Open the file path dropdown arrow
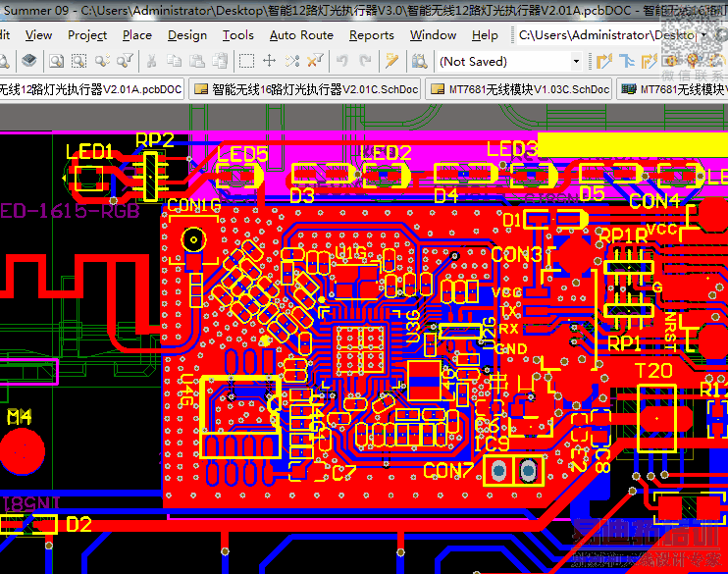This screenshot has height=574, width=728. tap(703, 35)
